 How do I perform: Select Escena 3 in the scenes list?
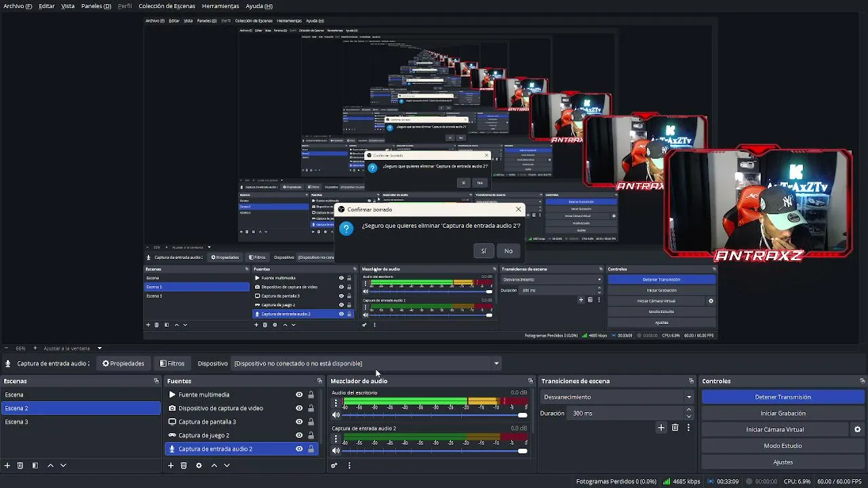click(x=81, y=422)
